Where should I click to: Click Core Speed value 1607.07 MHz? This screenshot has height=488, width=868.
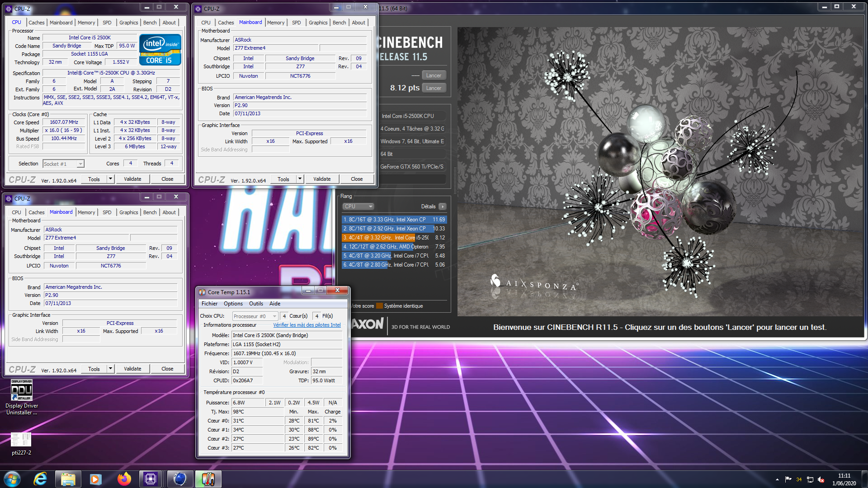[64, 122]
